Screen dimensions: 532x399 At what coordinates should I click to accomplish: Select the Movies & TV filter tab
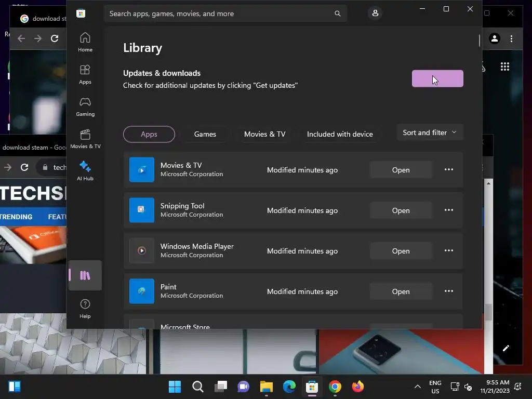pyautogui.click(x=264, y=134)
